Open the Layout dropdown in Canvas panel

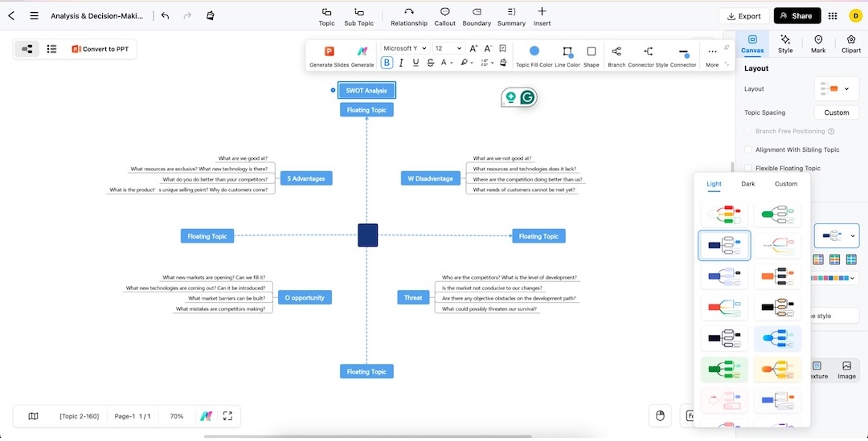[836, 88]
